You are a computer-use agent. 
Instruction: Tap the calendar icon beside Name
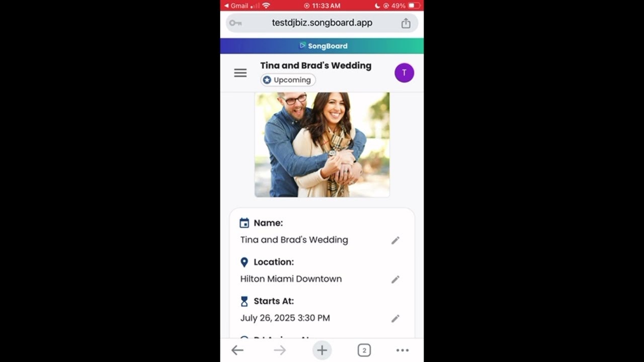pyautogui.click(x=244, y=223)
